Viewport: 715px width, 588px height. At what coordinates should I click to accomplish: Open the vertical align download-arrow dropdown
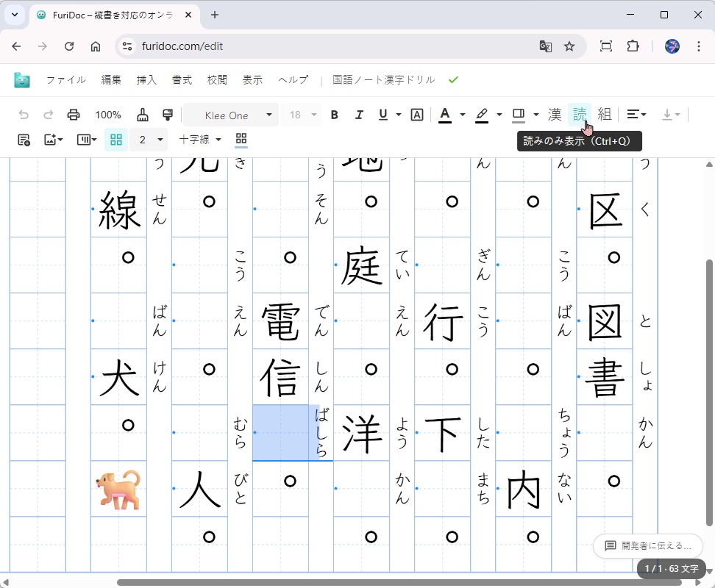click(671, 115)
